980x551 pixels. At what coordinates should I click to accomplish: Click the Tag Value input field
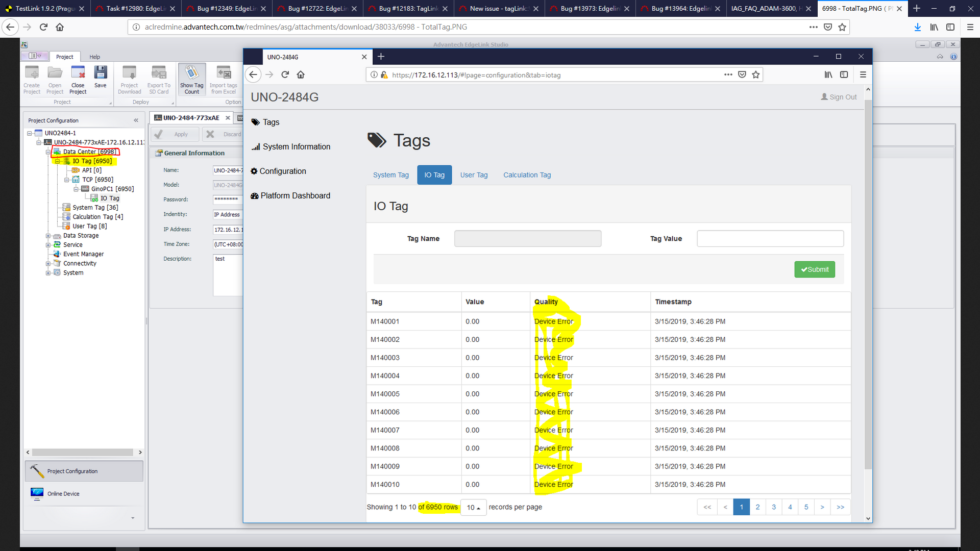770,239
